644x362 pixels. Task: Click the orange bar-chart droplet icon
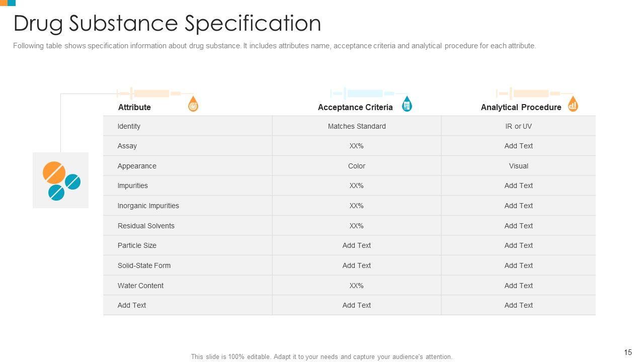573,104
